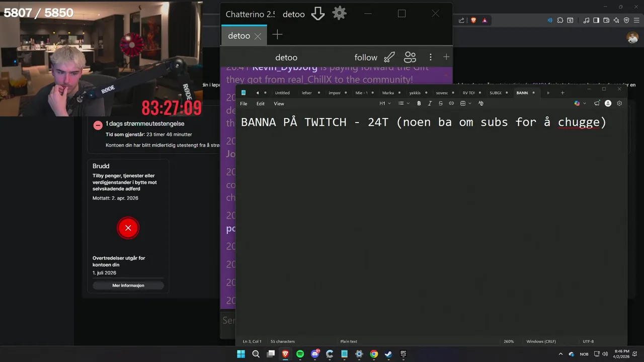The image size is (644, 362).
Task: Toggle italic formatting in Notepad
Action: 430,104
